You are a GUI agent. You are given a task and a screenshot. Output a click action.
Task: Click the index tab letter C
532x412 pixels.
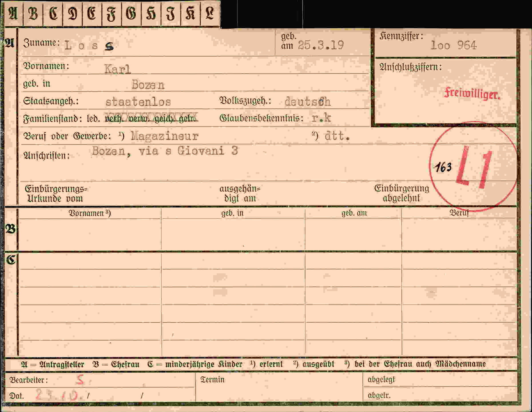[53, 13]
